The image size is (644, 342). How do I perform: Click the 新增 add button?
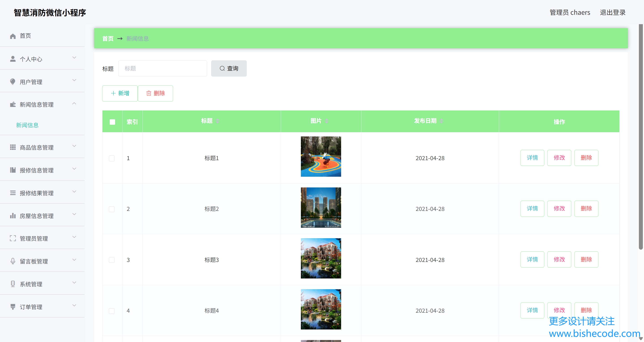(120, 93)
